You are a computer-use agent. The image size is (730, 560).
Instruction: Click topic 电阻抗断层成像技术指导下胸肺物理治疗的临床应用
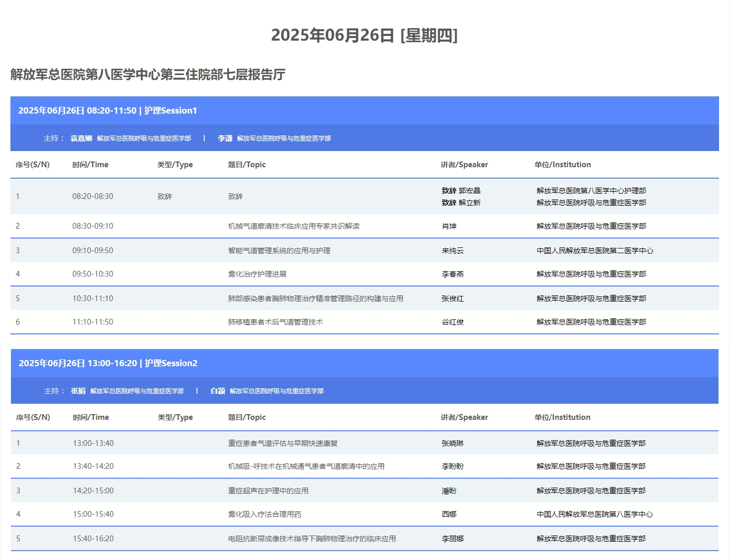[312, 539]
